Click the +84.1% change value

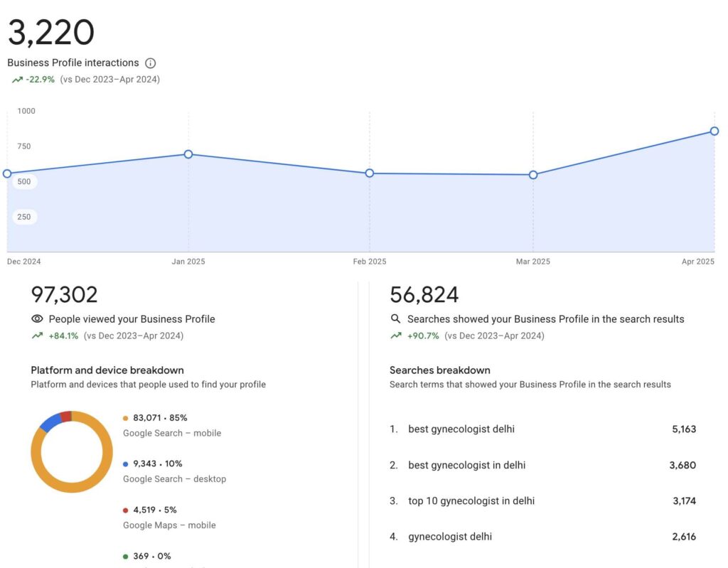click(63, 336)
